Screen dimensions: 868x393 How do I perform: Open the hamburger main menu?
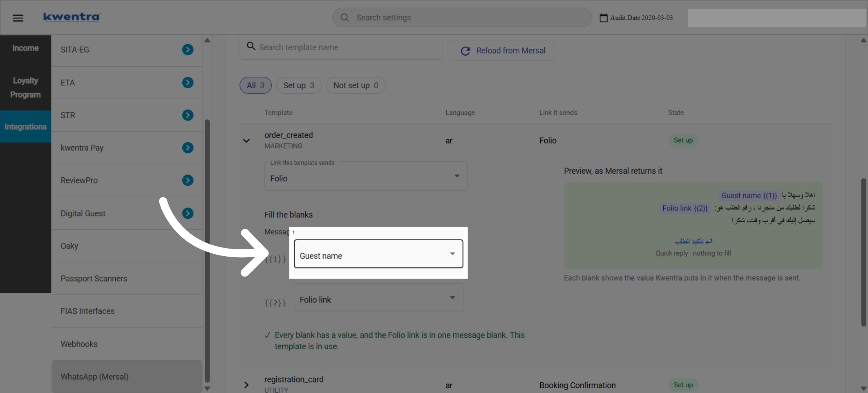tap(18, 18)
